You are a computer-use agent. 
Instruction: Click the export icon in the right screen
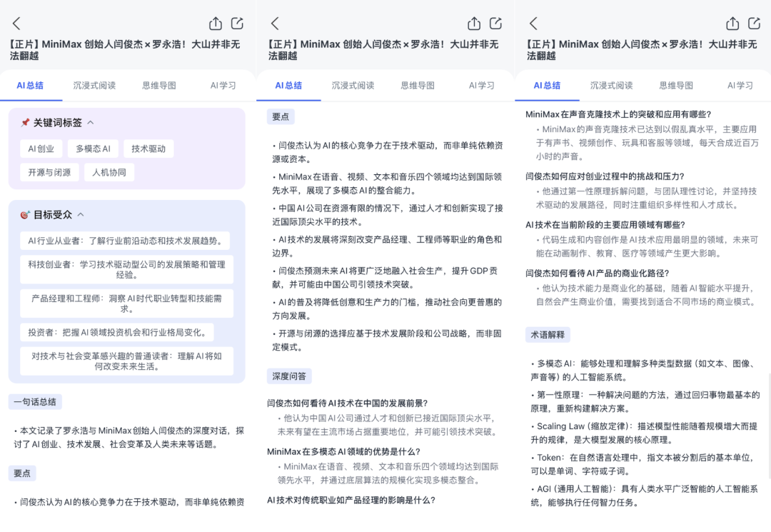[x=755, y=24]
